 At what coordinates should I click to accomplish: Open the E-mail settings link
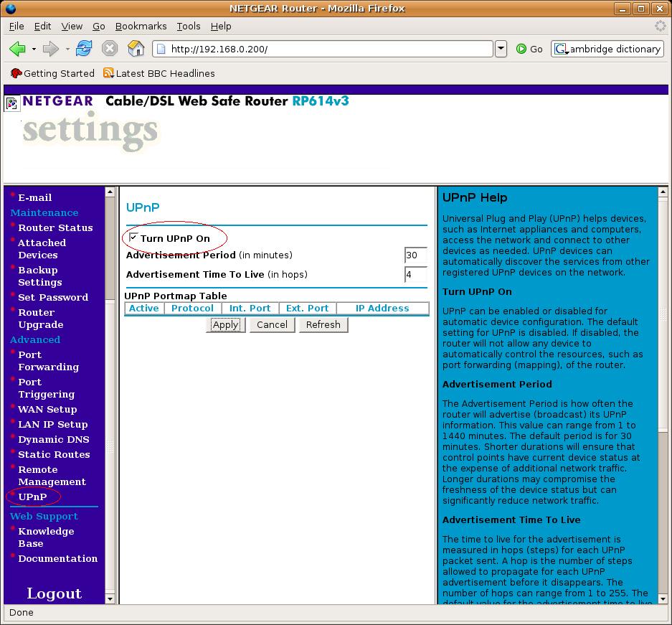(34, 197)
